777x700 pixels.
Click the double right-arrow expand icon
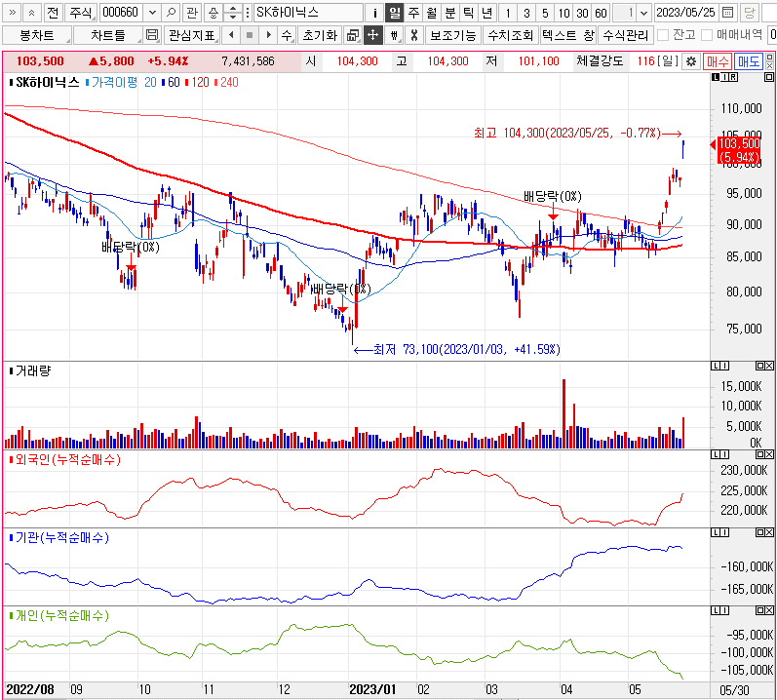coord(12,13)
